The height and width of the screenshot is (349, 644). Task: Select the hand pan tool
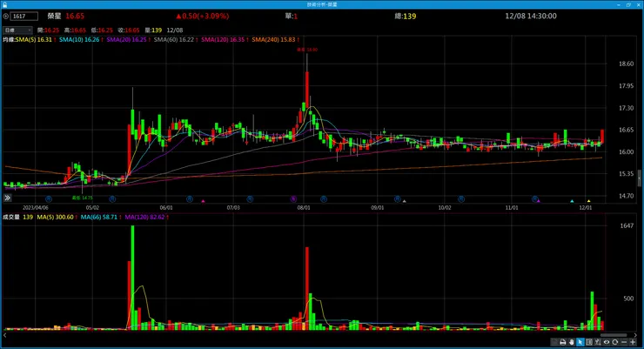pos(571,342)
